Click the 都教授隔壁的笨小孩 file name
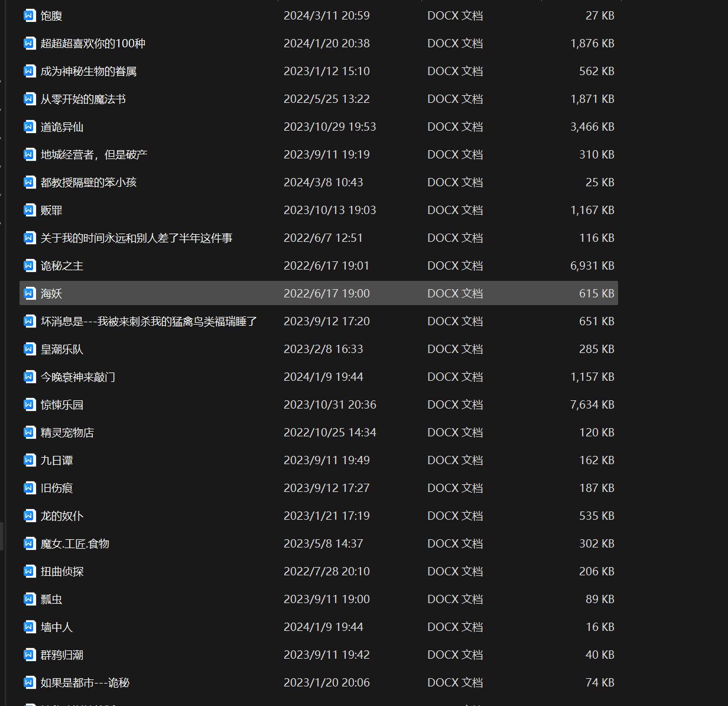728x706 pixels. (x=89, y=182)
